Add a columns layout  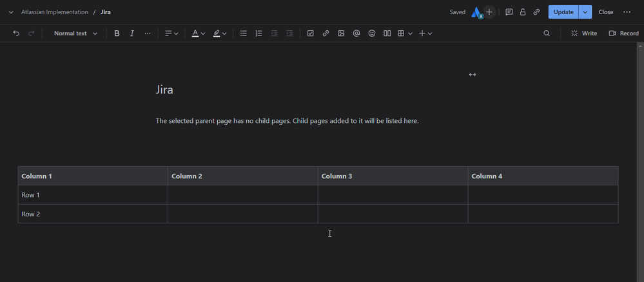[387, 33]
